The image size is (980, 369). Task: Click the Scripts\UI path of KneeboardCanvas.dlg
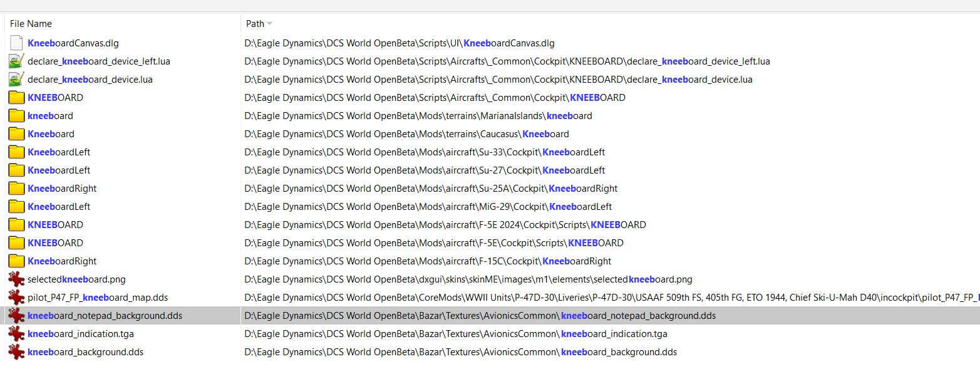point(400,43)
